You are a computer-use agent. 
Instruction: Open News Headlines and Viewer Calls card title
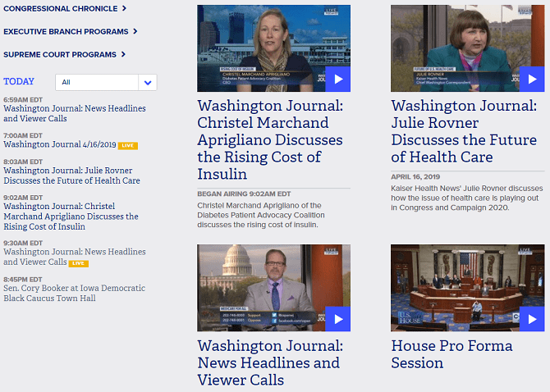pyautogui.click(x=270, y=363)
